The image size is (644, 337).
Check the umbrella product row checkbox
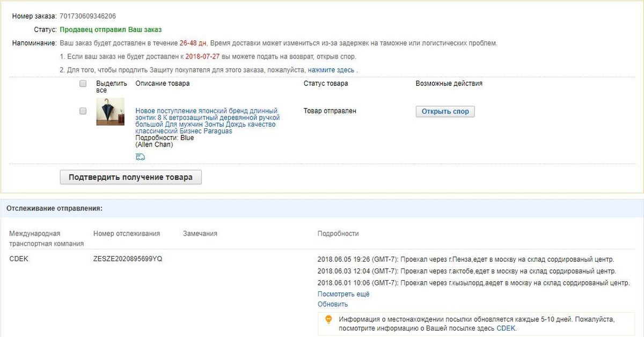point(83,111)
